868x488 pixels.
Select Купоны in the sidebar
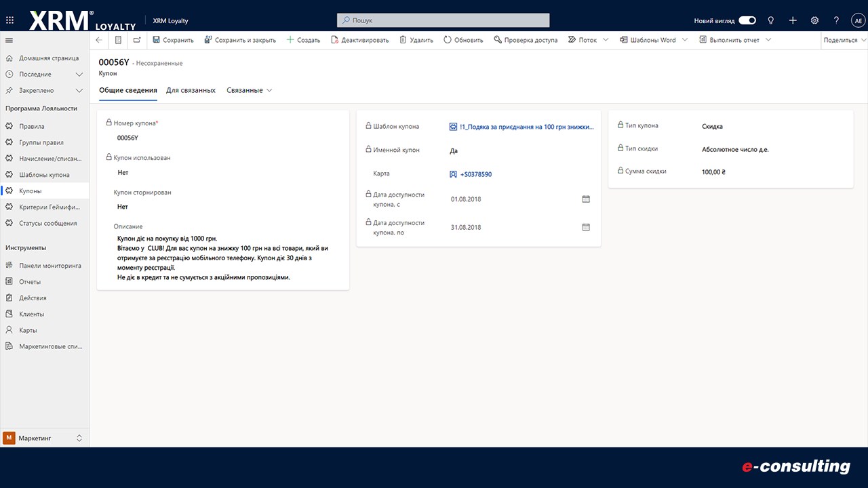[x=44, y=191]
